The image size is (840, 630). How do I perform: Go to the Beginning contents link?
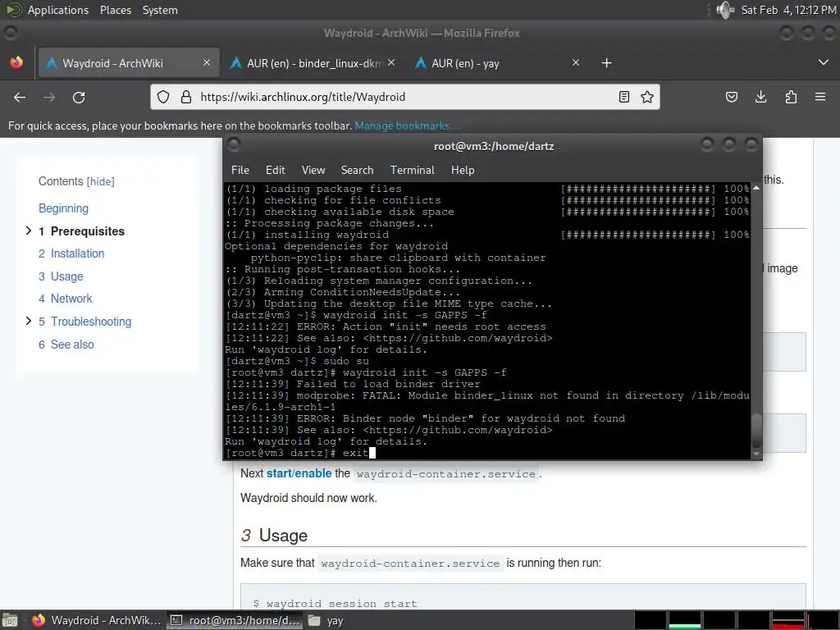[x=64, y=208]
